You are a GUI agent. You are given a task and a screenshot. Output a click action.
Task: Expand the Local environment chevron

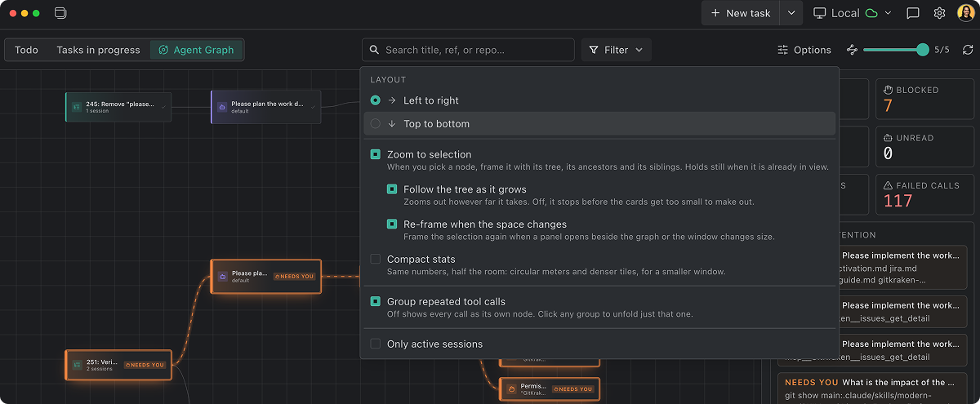(x=888, y=13)
